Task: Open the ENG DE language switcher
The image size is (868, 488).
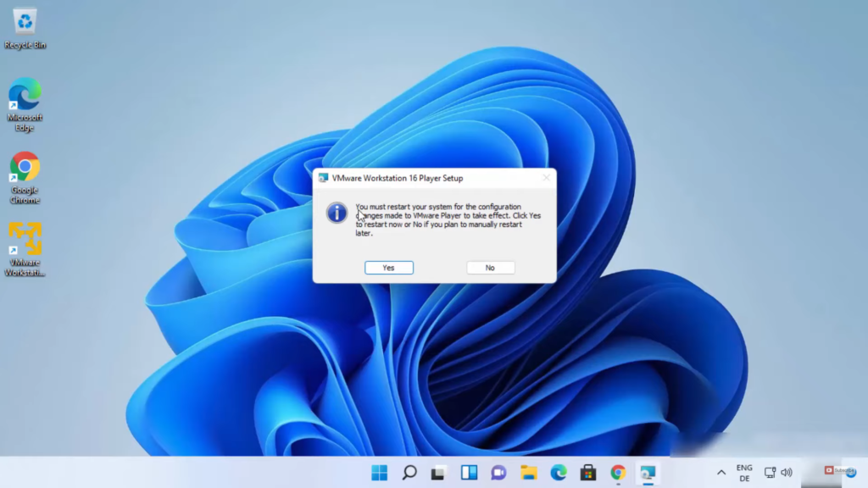Action: tap(743, 473)
